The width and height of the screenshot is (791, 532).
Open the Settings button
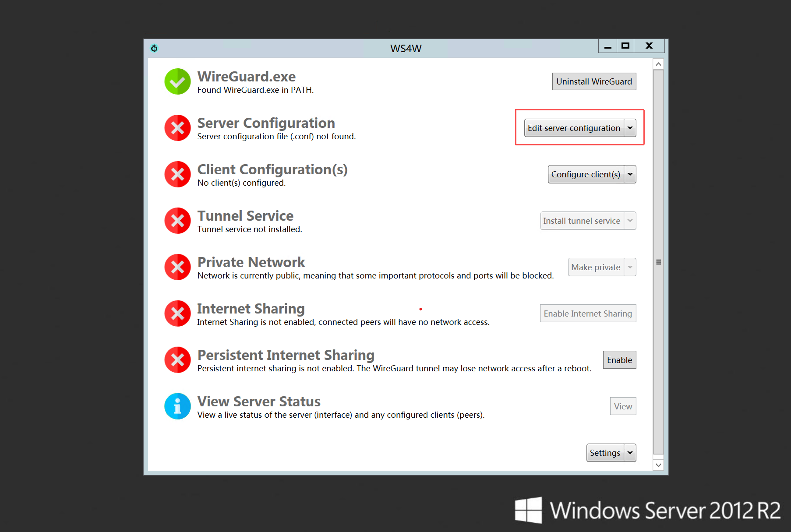(x=605, y=453)
